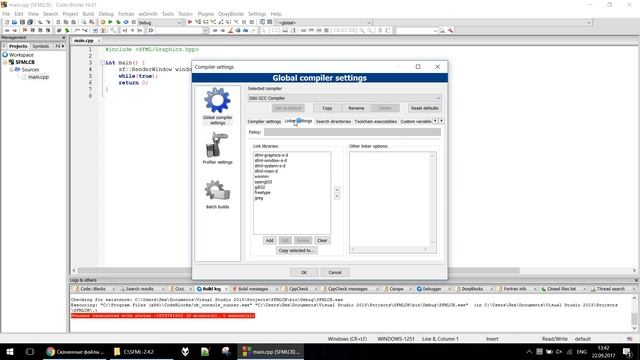Show hidden system tray icons chevron
The image size is (640, 360).
click(529, 351)
